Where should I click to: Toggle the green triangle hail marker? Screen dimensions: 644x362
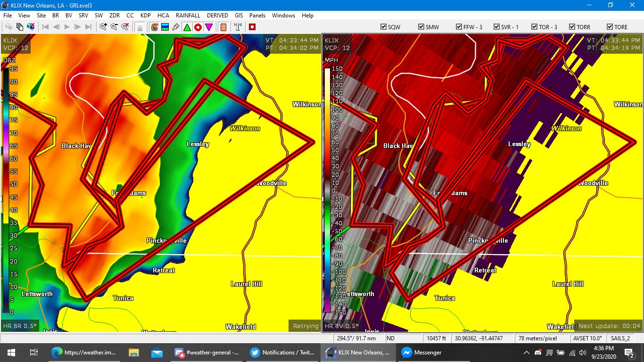pyautogui.click(x=187, y=27)
